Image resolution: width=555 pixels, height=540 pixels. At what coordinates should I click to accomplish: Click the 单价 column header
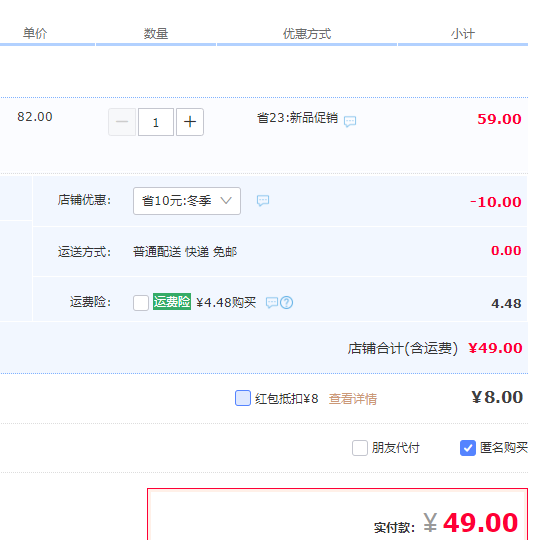[x=35, y=34]
